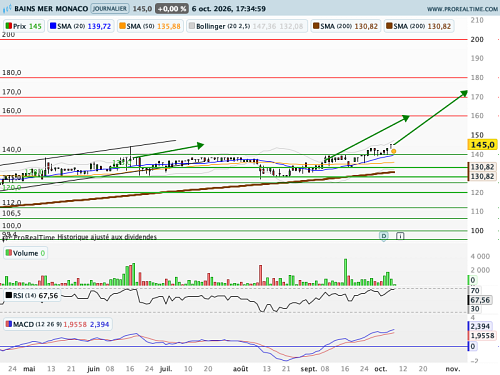This screenshot has height=375, width=500.
Task: Click the red 1,9558 MACD signal tag
Action: point(482,336)
